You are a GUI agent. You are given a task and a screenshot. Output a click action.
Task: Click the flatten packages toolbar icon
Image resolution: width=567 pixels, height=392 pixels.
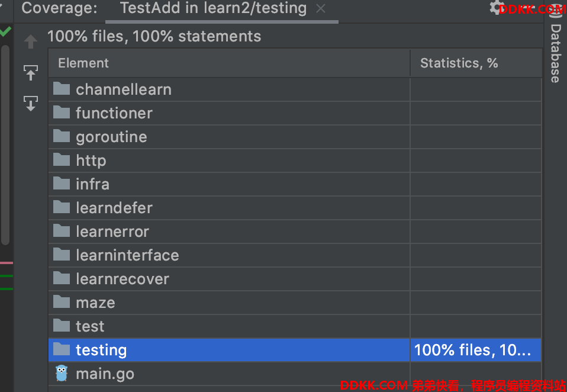pos(31,73)
